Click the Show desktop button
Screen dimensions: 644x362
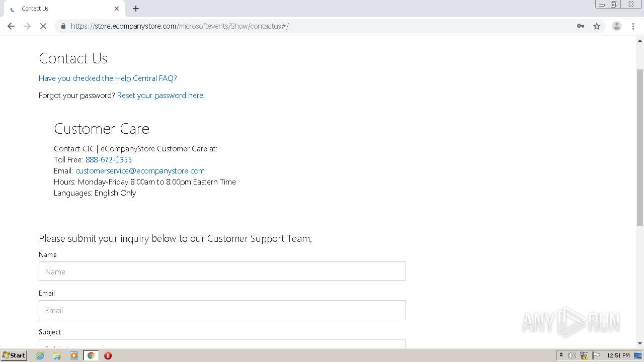coord(638,355)
